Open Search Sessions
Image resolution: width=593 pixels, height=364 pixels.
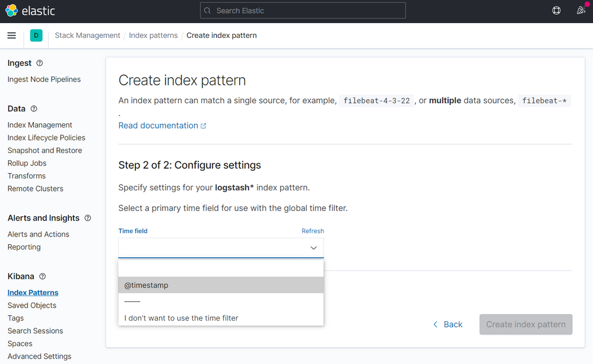tap(35, 331)
